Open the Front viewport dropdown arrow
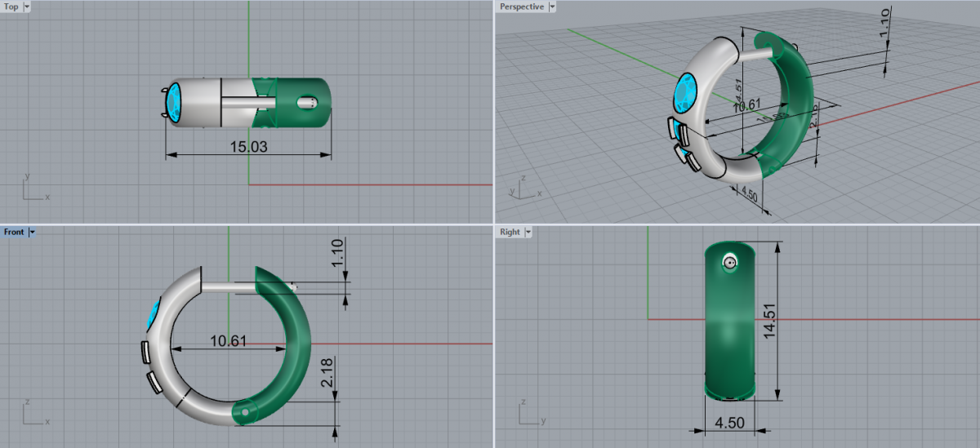The image size is (980, 448). [32, 232]
